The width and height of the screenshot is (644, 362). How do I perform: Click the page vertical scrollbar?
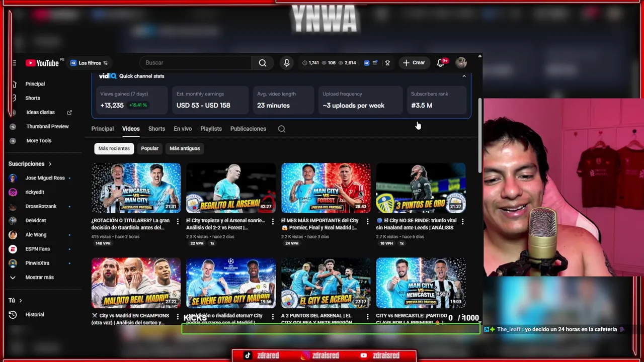[480, 136]
